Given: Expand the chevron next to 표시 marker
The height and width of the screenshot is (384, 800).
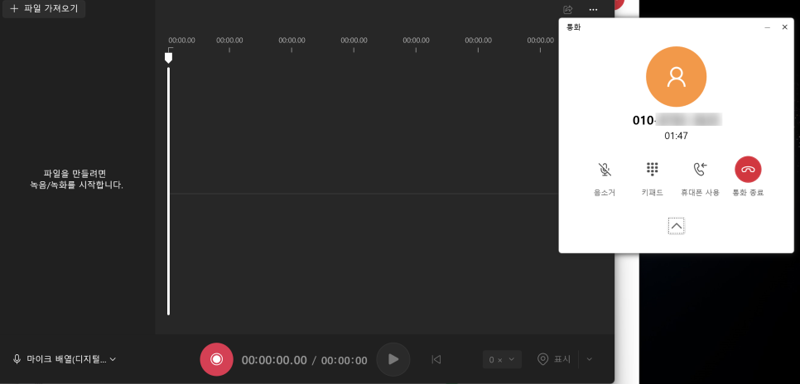Looking at the screenshot, I should point(589,360).
